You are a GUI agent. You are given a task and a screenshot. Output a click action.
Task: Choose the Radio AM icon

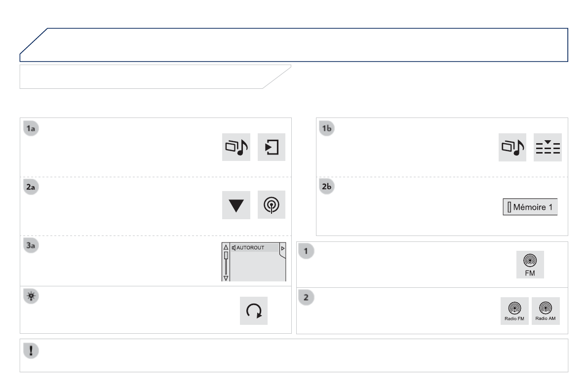click(x=547, y=311)
